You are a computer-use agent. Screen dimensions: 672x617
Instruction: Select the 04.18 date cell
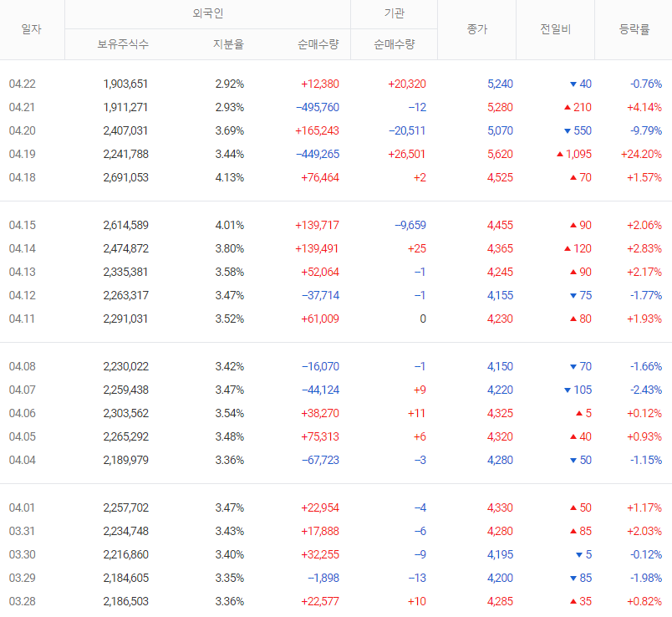pyautogui.click(x=23, y=177)
